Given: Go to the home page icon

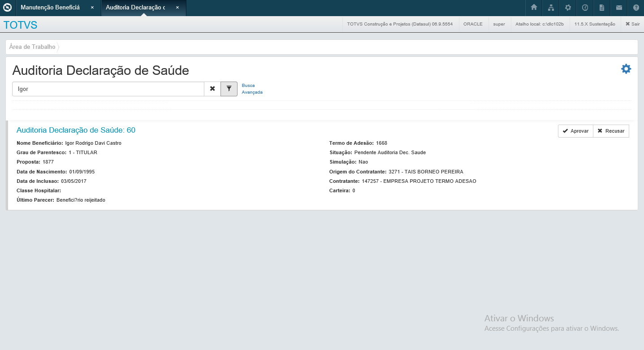Looking at the screenshot, I should (534, 8).
